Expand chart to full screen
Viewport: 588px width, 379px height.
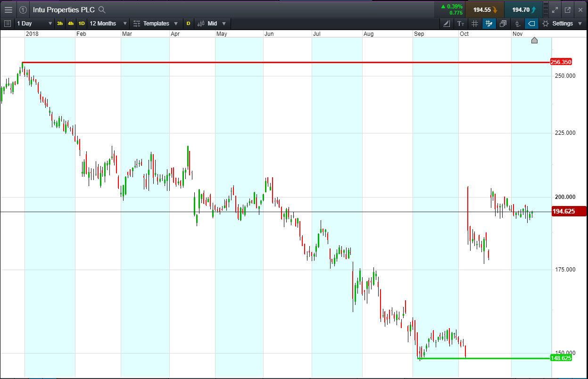(x=555, y=9)
